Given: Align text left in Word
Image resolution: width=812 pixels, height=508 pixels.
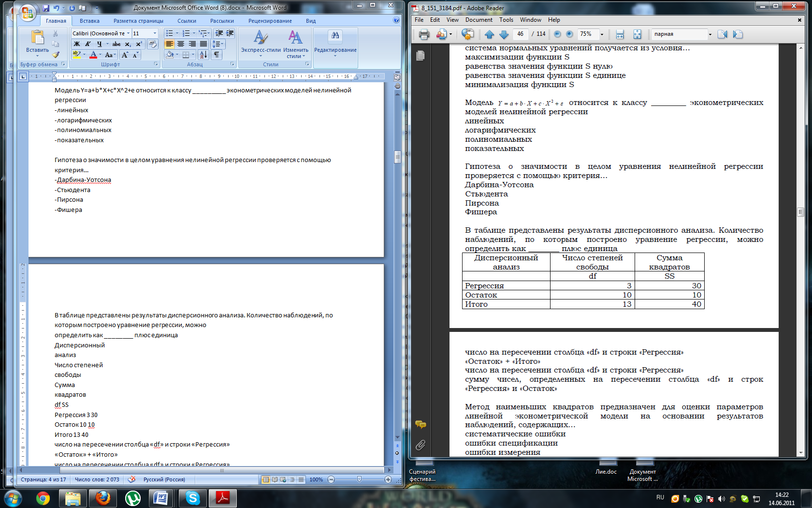Looking at the screenshot, I should pos(169,44).
